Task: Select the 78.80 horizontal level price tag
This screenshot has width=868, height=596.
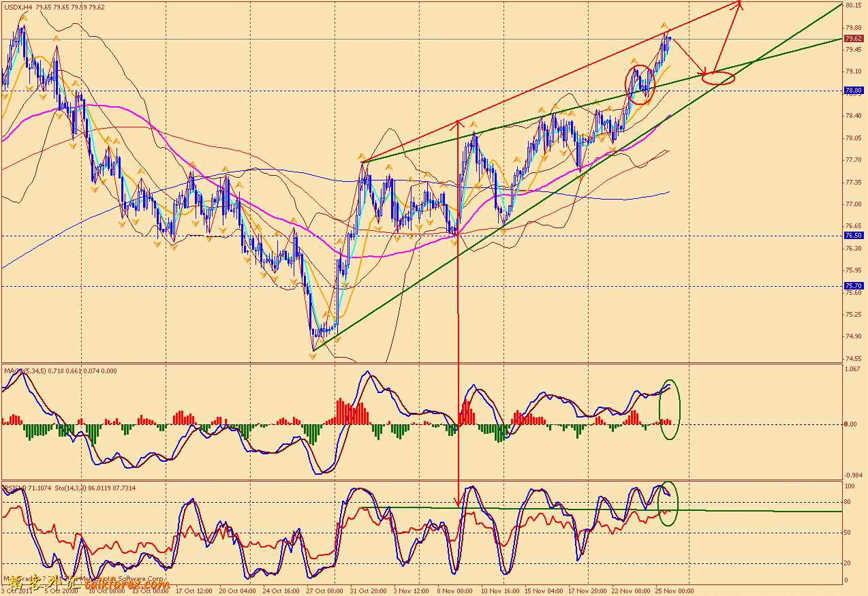Action: (855, 90)
